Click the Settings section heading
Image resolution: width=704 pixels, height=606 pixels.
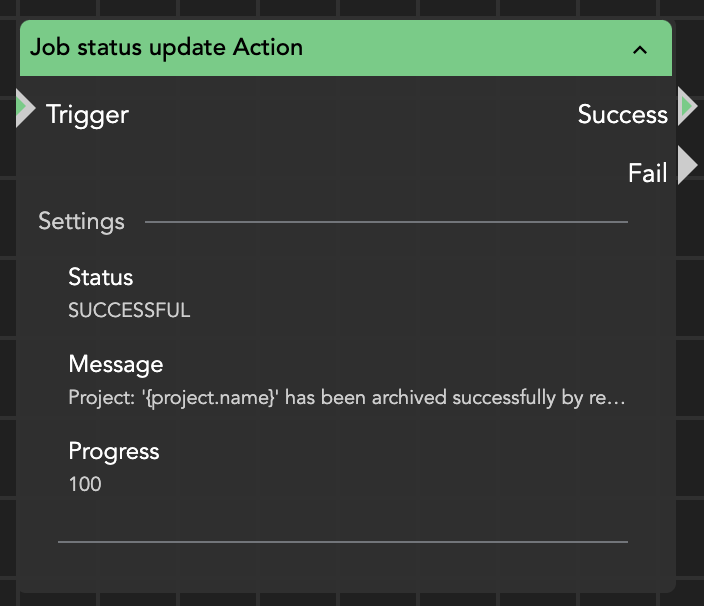point(81,221)
